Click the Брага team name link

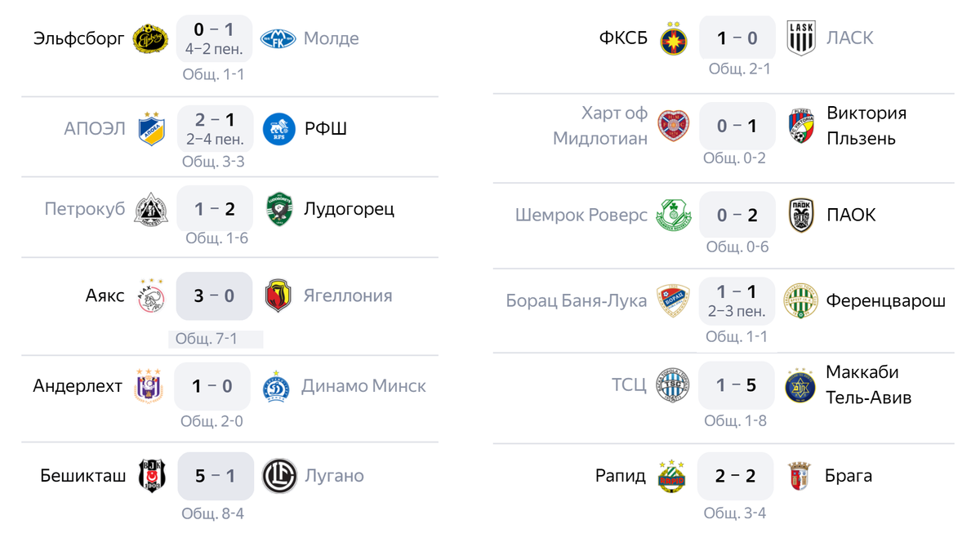click(849, 475)
